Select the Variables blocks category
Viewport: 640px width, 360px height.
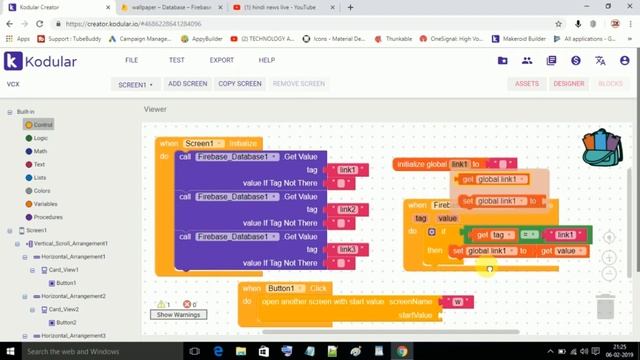41,204
